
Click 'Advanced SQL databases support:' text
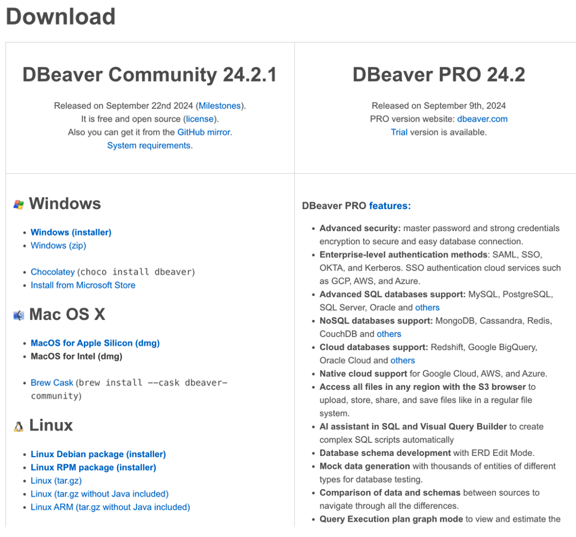click(x=392, y=294)
